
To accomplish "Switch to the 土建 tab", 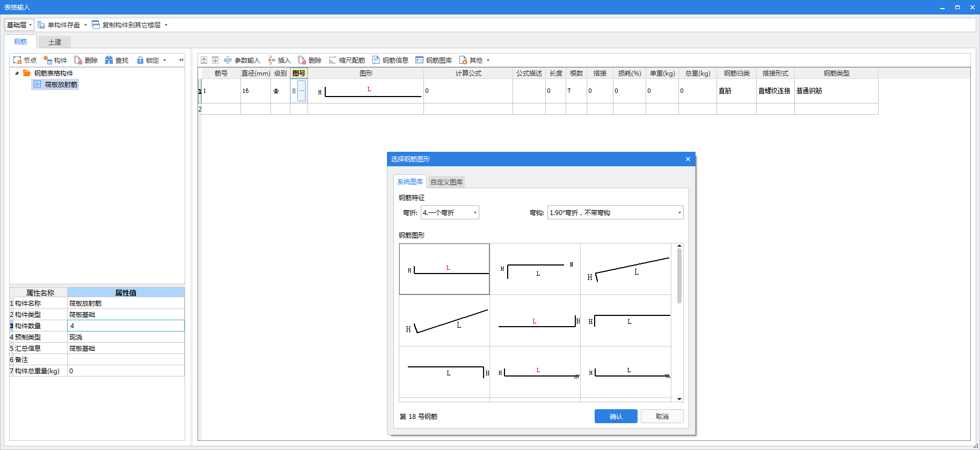I will pyautogui.click(x=55, y=42).
